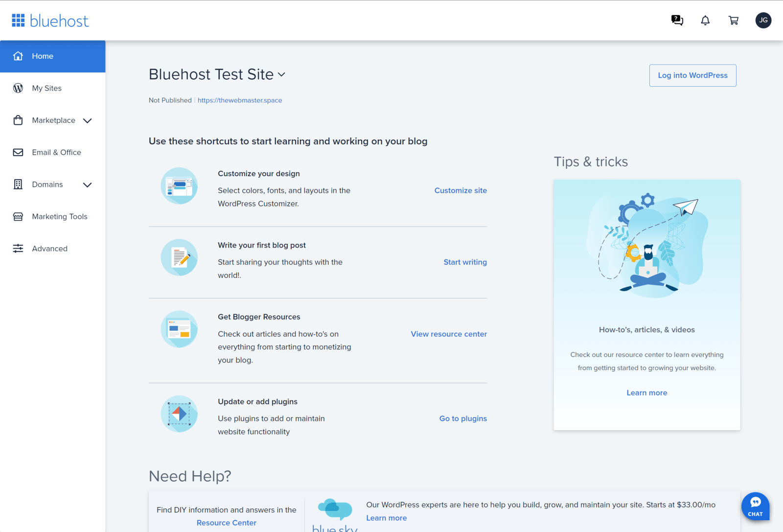Open the shopping cart icon
783x532 pixels.
[734, 20]
